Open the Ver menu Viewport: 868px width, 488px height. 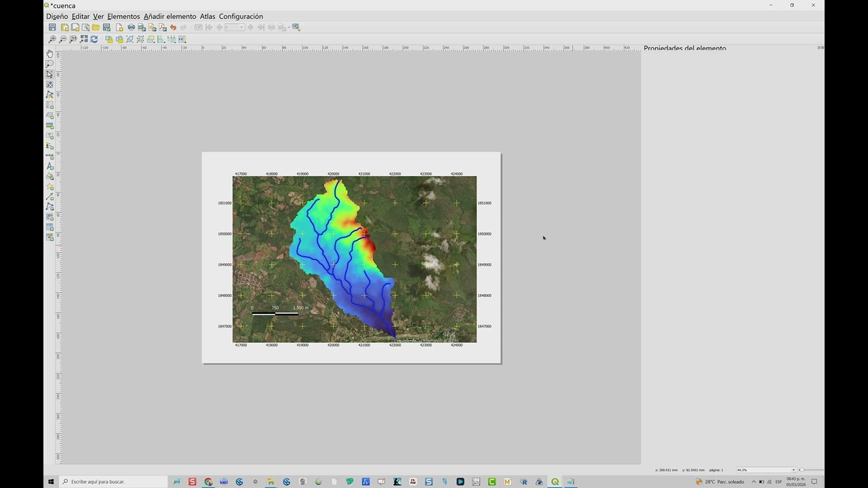point(98,16)
